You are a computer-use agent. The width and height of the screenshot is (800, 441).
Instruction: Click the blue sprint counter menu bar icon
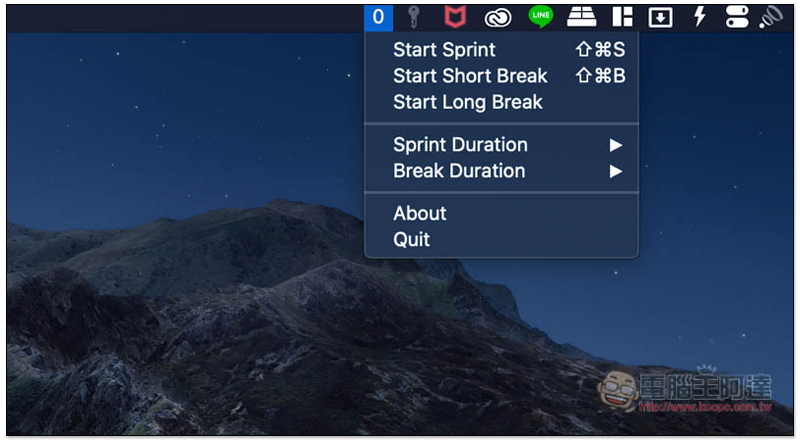point(378,18)
